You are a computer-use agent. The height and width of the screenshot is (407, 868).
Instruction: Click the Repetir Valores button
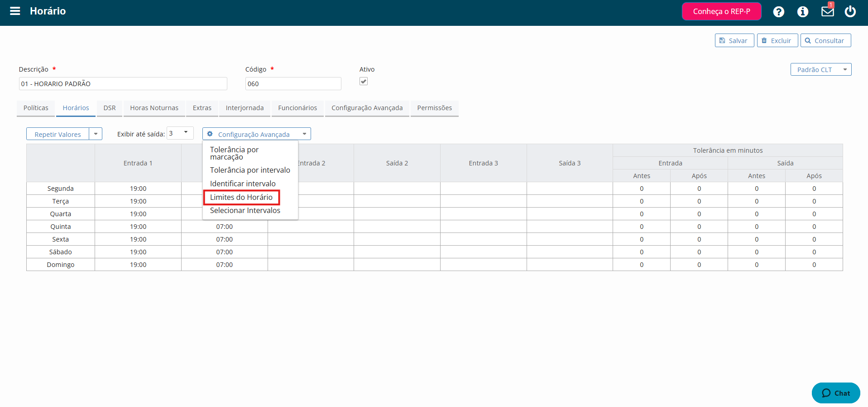click(58, 134)
